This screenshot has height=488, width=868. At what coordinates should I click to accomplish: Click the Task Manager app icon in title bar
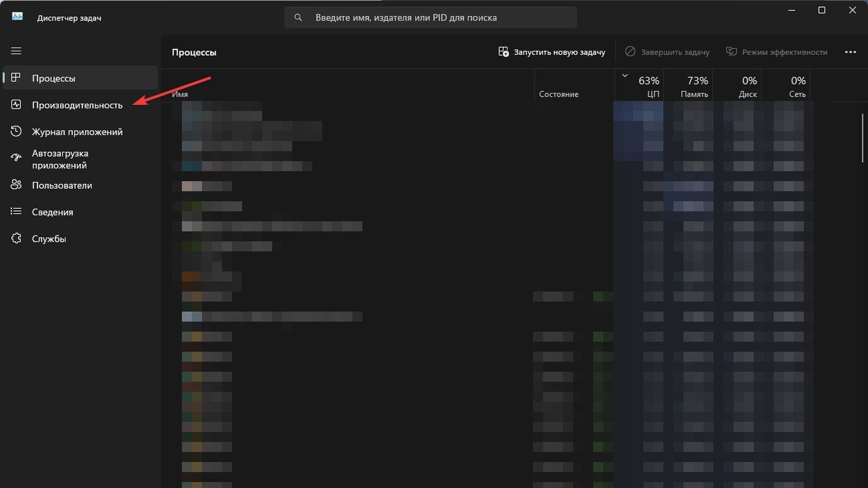17,17
